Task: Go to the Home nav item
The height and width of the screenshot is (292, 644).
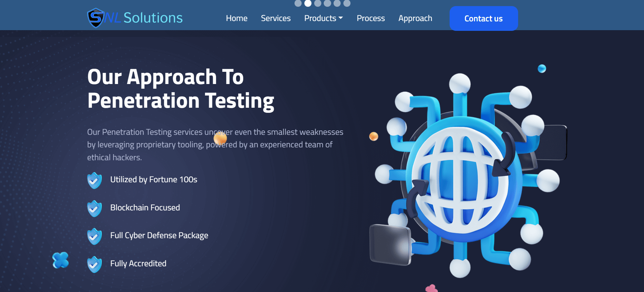Action: pyautogui.click(x=236, y=18)
